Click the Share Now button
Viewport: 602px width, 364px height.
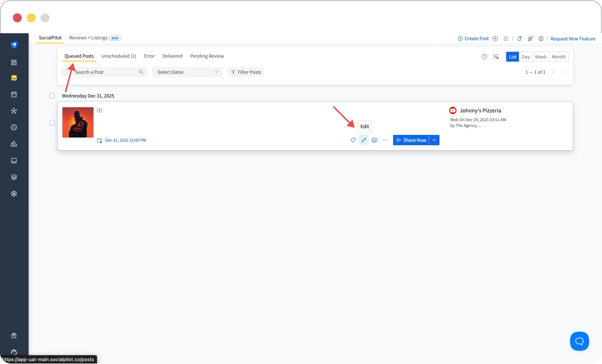(x=411, y=140)
